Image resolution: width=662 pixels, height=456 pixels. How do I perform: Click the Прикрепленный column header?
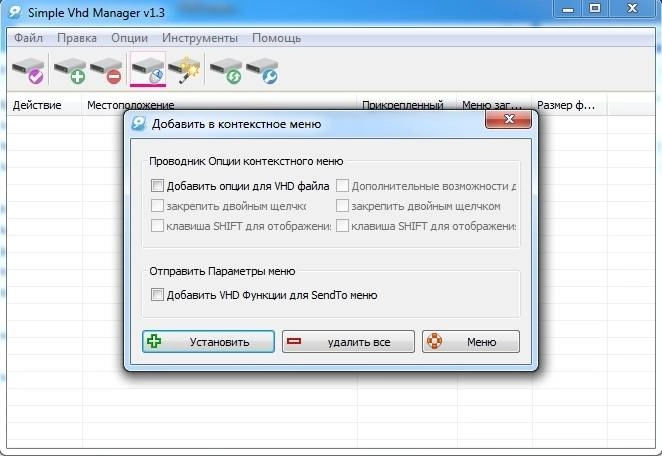point(407,105)
